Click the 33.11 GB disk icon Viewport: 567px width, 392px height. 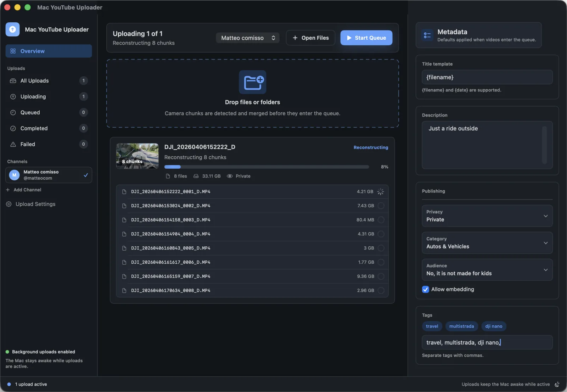click(x=196, y=176)
